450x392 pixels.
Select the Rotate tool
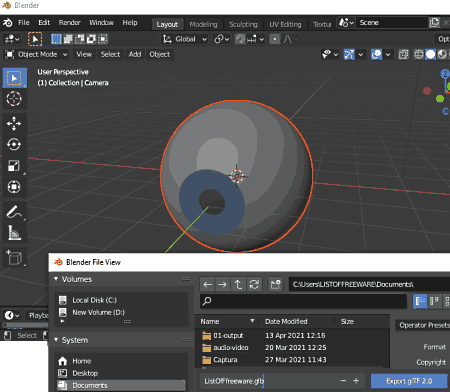pos(14,144)
